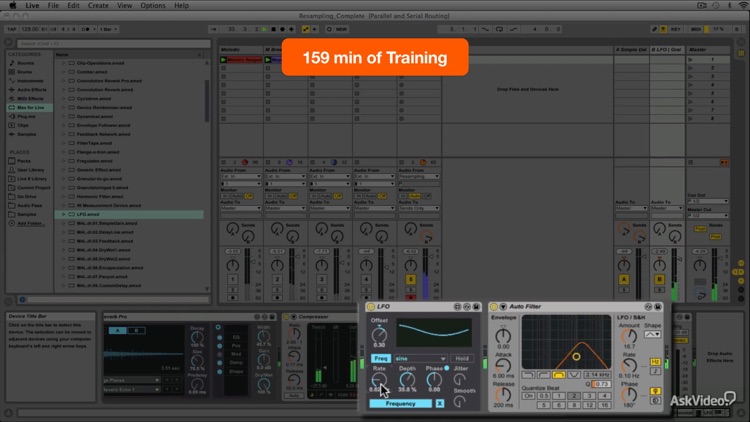Click the transport Stop button
The image size is (750, 422).
pyautogui.click(x=274, y=29)
